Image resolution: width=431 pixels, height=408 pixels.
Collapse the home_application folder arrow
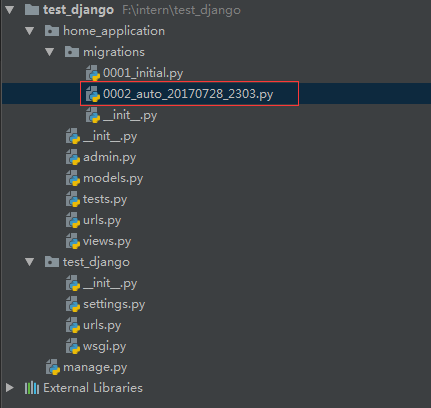point(30,31)
